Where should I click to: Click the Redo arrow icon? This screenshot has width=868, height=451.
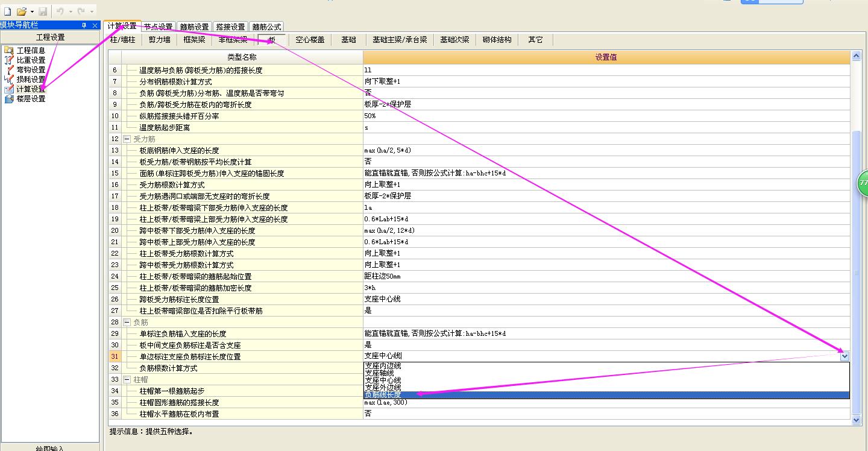tap(81, 11)
